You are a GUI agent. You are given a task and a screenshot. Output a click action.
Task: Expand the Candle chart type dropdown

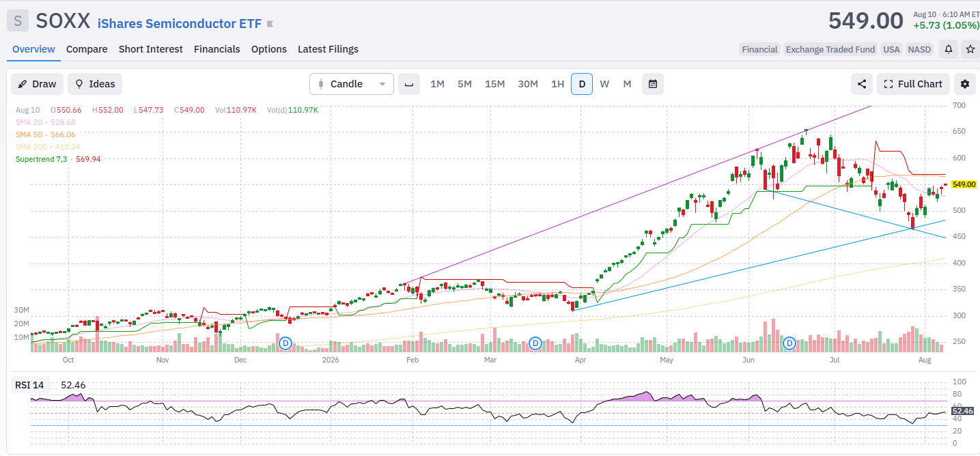(352, 84)
